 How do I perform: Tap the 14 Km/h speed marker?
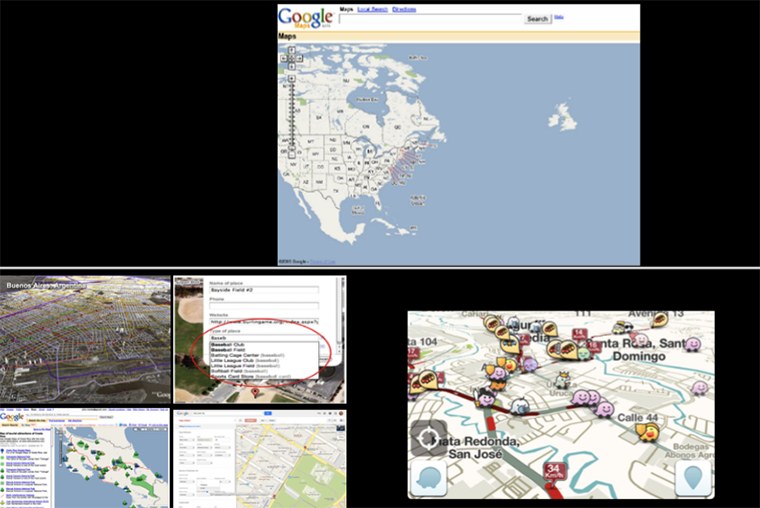pos(579,335)
